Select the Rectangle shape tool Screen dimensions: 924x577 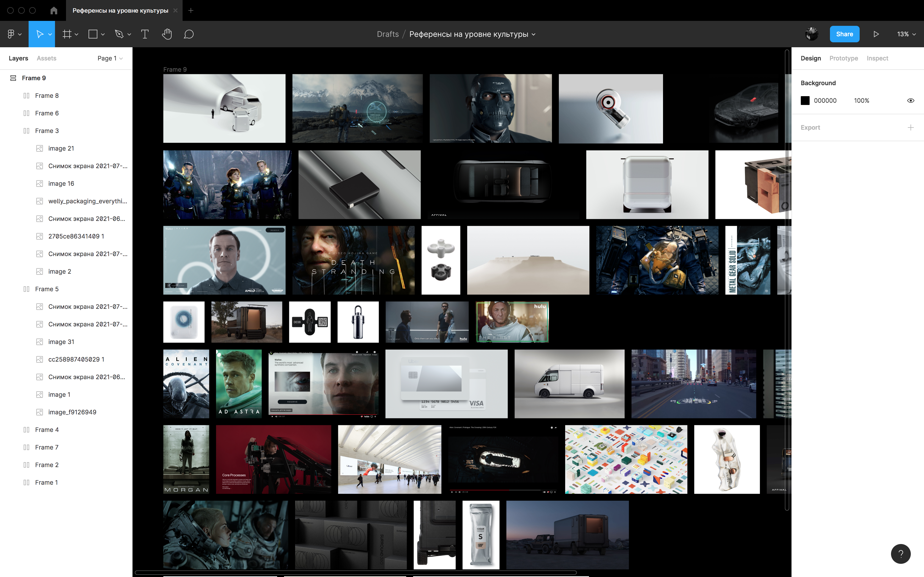point(93,34)
